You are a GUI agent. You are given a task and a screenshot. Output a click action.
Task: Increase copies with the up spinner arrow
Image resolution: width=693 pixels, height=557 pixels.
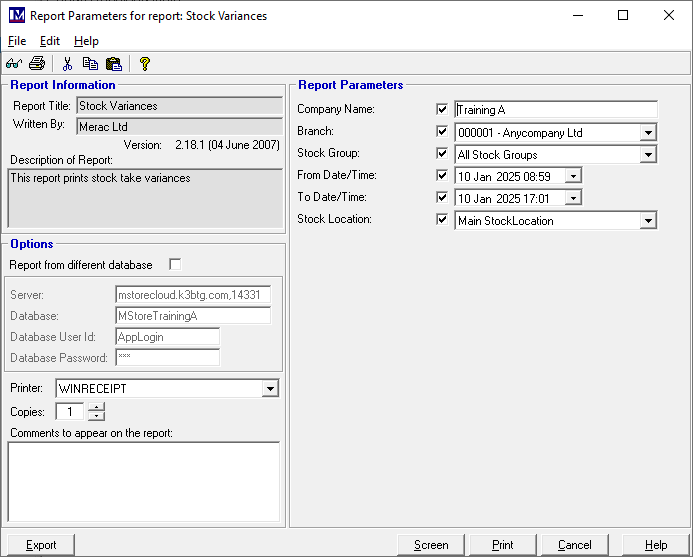[95, 407]
